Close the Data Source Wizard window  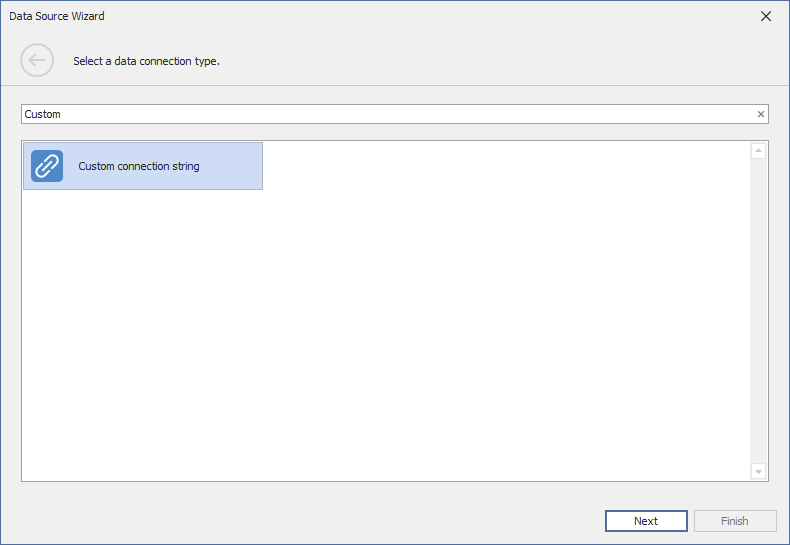766,16
